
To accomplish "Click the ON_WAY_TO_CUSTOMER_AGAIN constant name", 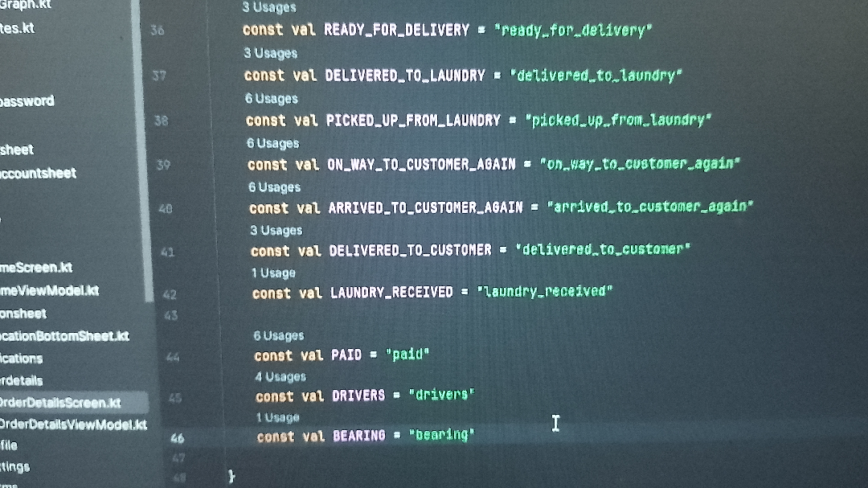I will coord(421,165).
